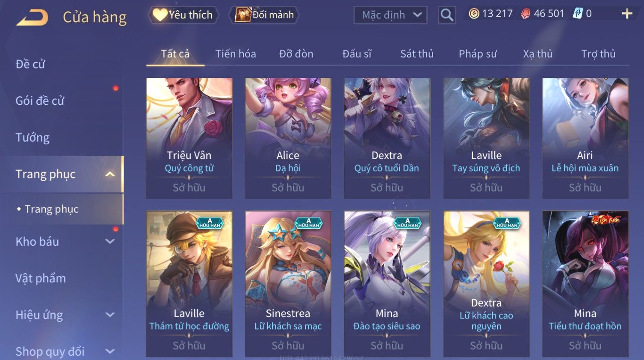Click the golden back arrow icon

coord(32,18)
